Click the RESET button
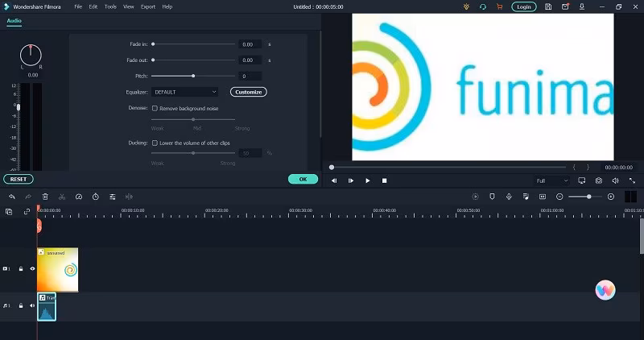Screen dimensions: 644x340 [x=19, y=179]
